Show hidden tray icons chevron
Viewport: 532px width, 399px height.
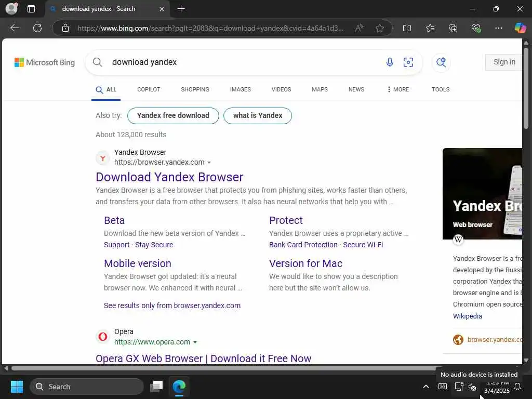(426, 387)
